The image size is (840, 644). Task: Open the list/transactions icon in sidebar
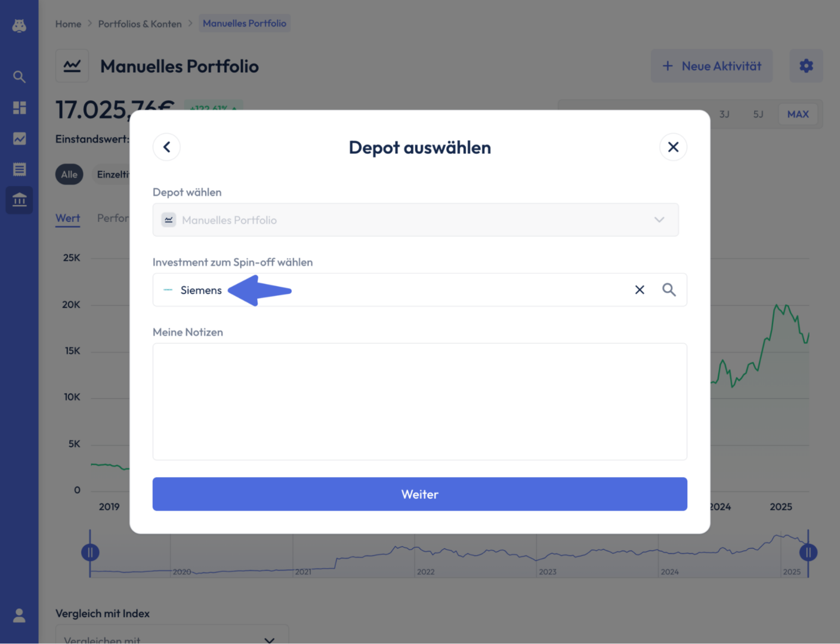point(19,169)
